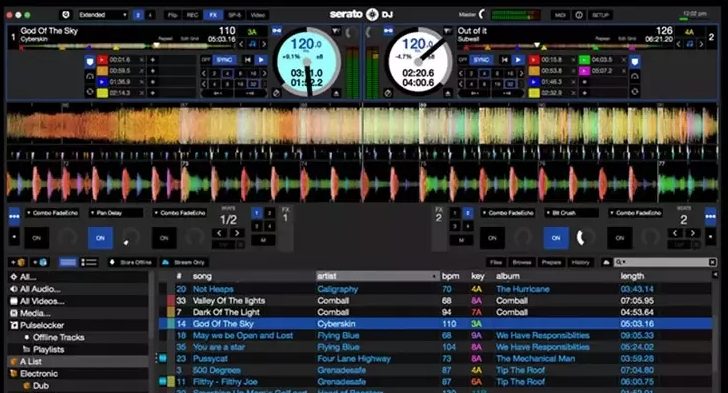Open the help shield icon near Extended
728x393 pixels.
[x=66, y=15]
